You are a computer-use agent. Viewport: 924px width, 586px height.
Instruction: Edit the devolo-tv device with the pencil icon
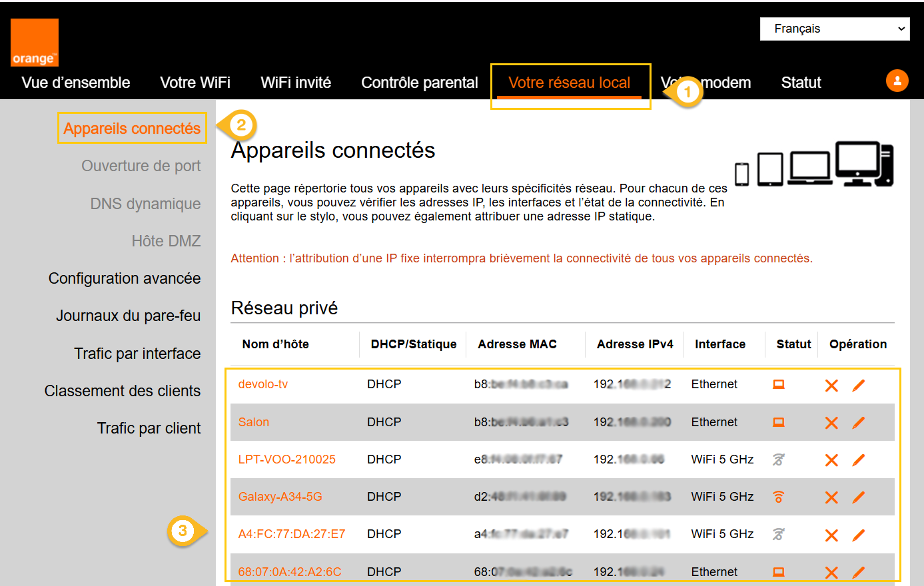tap(859, 385)
